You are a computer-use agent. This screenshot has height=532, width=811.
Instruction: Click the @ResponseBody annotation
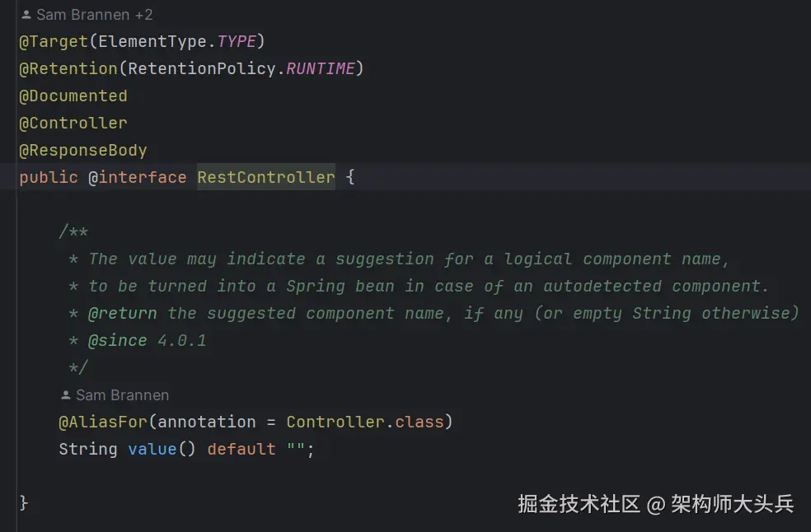tap(83, 150)
